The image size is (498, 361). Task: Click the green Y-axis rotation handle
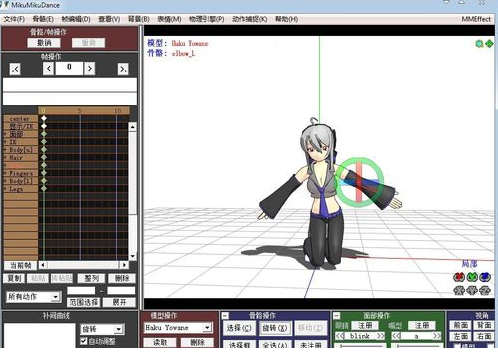[472, 277]
